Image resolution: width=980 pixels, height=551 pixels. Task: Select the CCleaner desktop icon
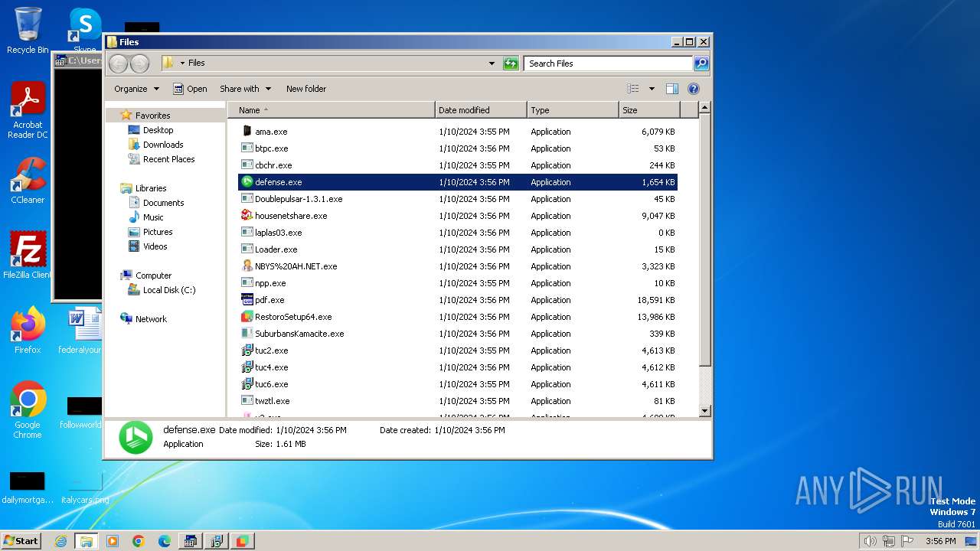28,181
